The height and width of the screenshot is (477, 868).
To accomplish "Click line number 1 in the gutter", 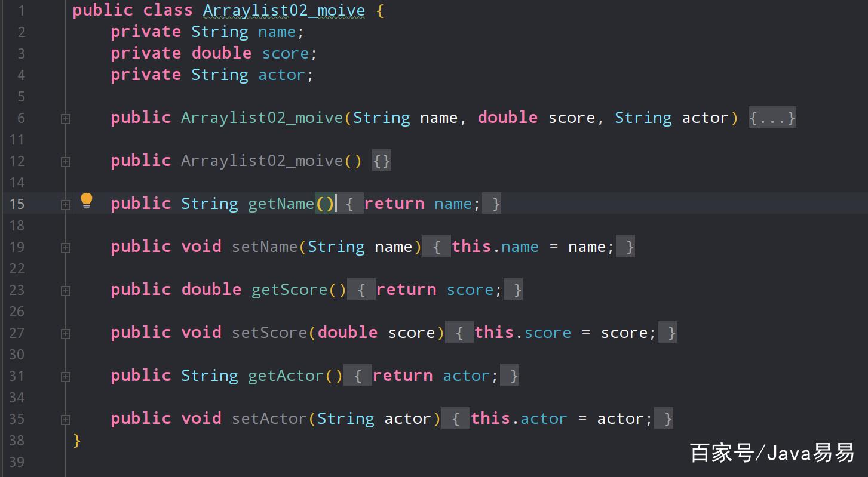I will [x=22, y=11].
